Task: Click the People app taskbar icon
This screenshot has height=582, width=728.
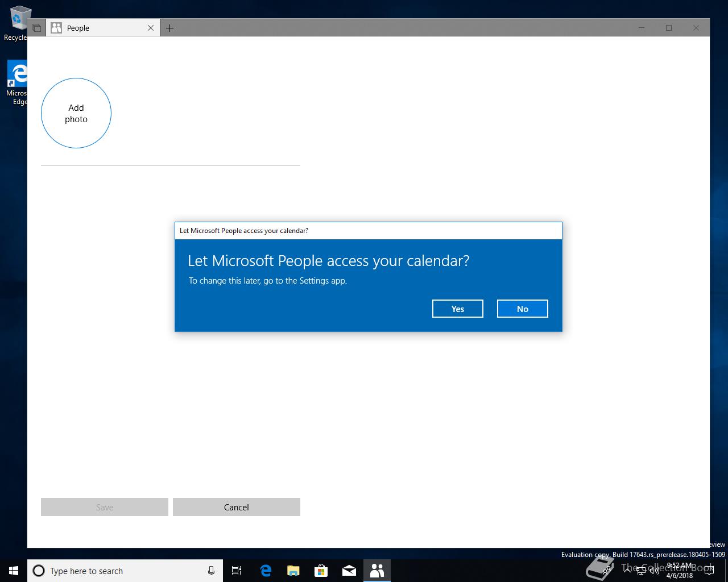Action: [x=377, y=571]
